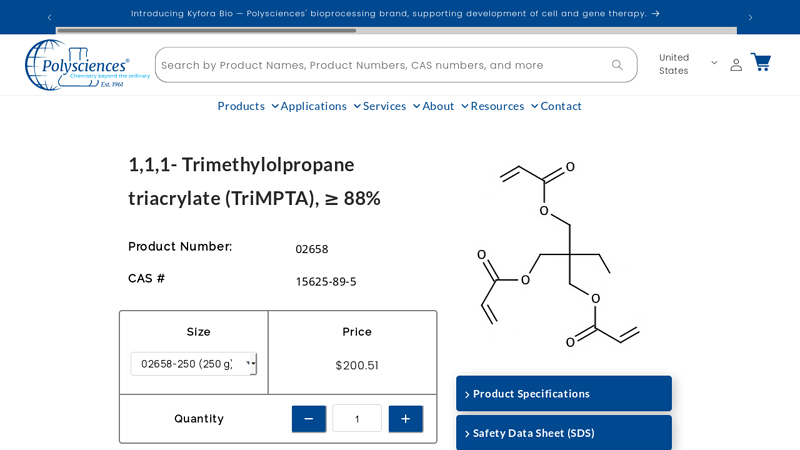Open the shopping cart icon

[x=760, y=62]
